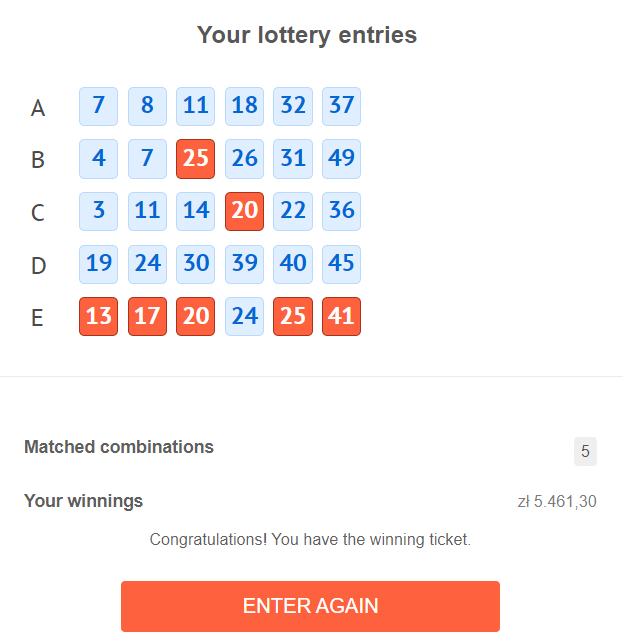Click blue number 24 in row E
This screenshot has width=623, height=638.
[244, 316]
